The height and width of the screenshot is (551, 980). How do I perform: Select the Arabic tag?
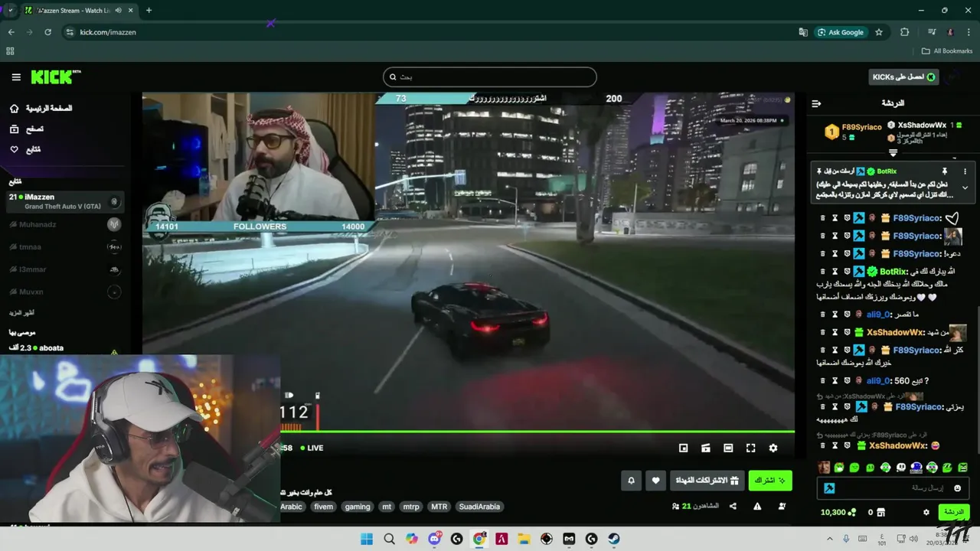tap(292, 507)
